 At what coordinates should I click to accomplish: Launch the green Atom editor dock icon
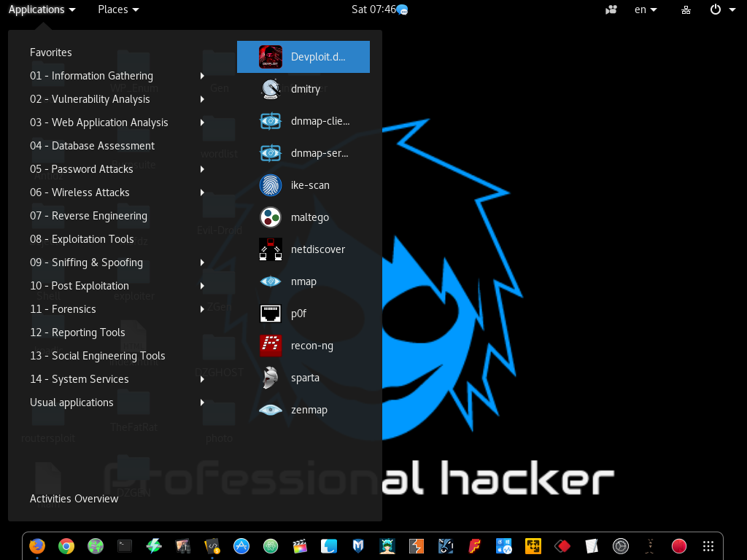pyautogui.click(x=271, y=545)
